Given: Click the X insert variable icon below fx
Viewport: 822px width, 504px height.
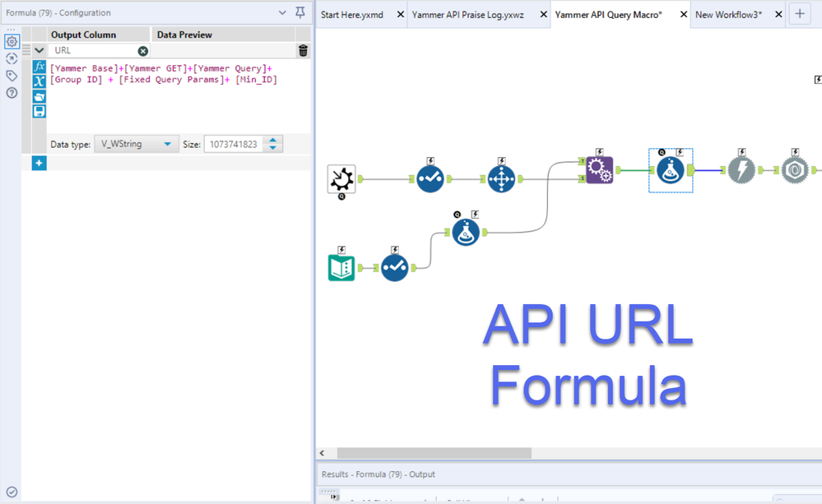Looking at the screenshot, I should click(38, 81).
